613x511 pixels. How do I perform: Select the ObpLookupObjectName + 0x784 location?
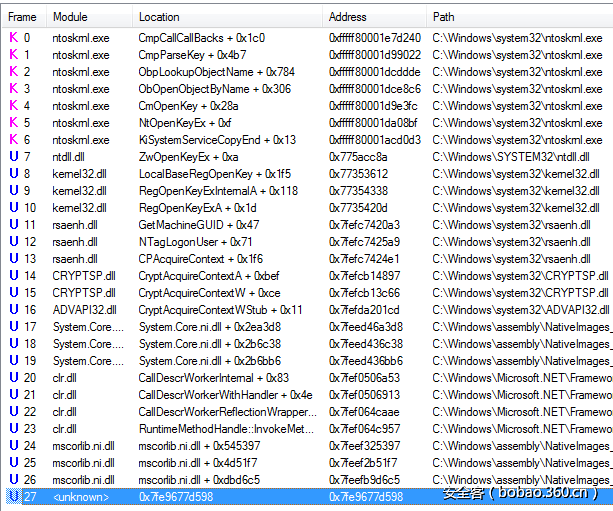[217, 72]
